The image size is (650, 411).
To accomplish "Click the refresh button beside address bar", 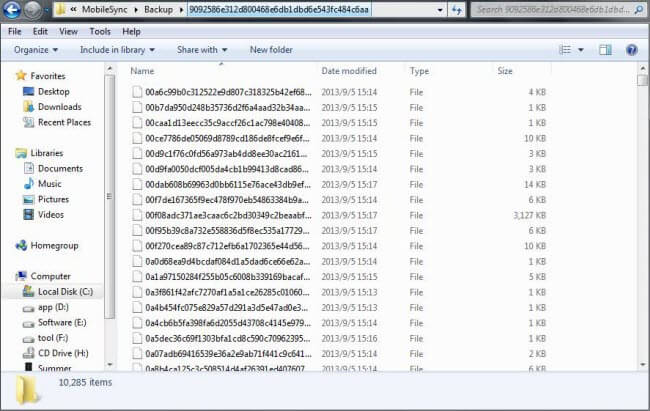I will (456, 10).
